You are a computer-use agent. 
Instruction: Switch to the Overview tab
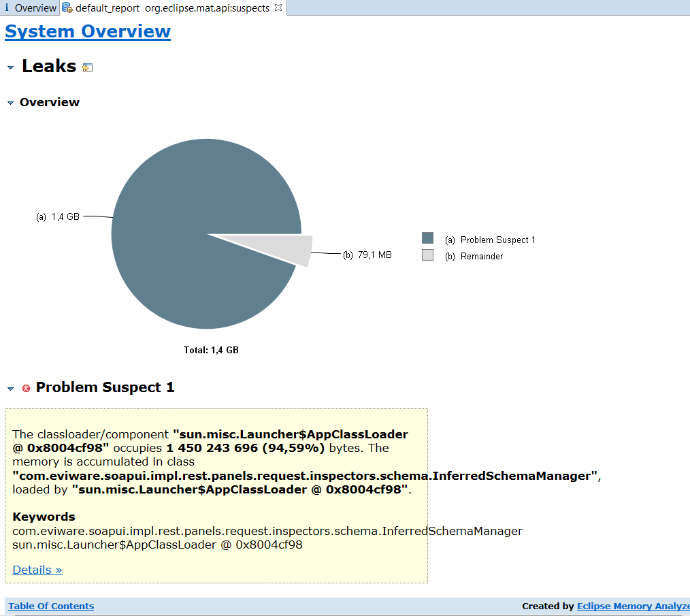coord(35,8)
